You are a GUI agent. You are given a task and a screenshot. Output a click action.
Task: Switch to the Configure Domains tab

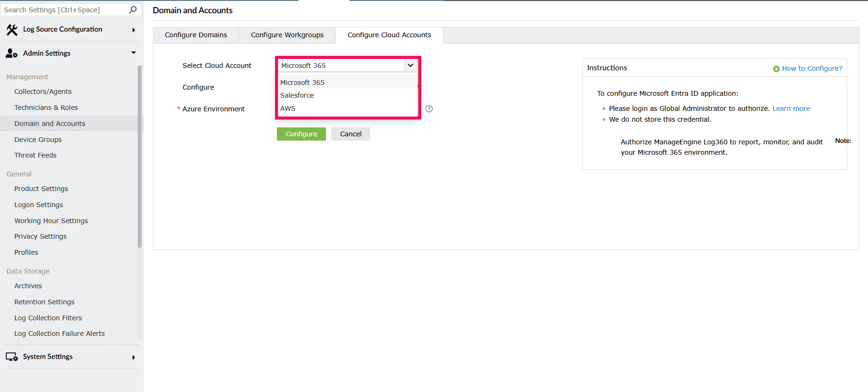[196, 35]
